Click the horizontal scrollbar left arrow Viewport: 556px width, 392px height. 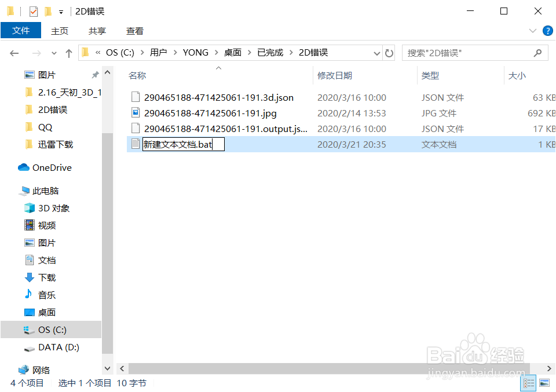pos(122,369)
